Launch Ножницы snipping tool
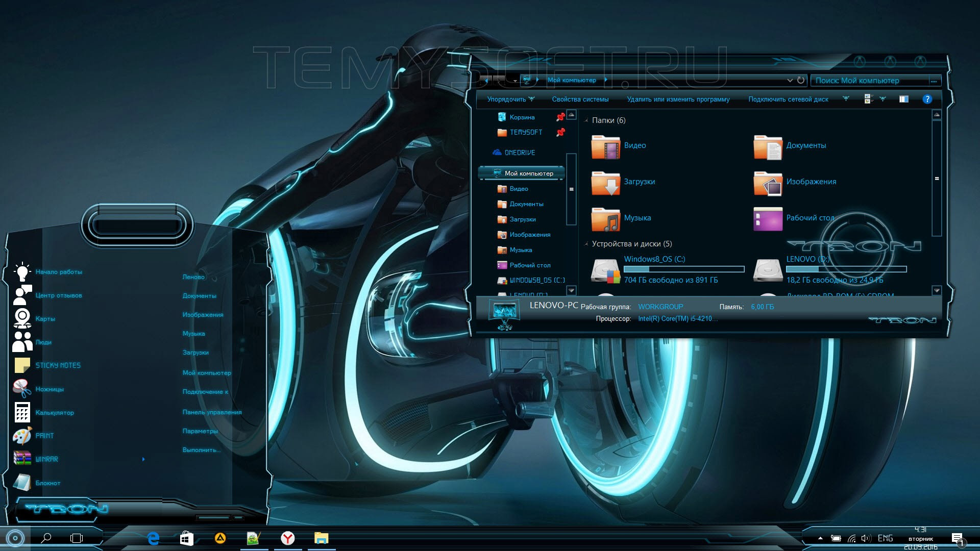Image resolution: width=980 pixels, height=551 pixels. (x=38, y=389)
